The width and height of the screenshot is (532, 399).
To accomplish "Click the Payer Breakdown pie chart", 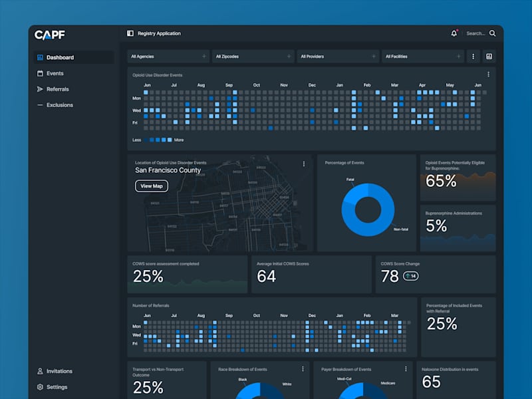I will click(x=363, y=390).
